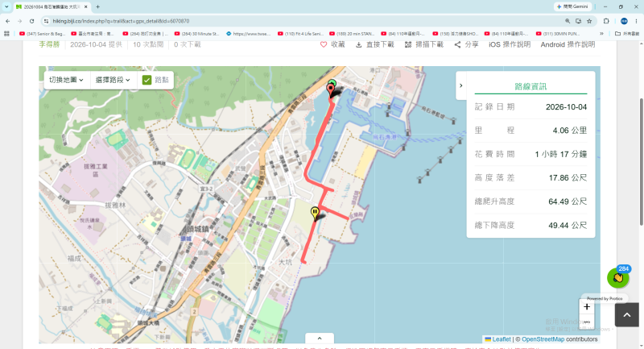Click the page vertical scrollbar
Viewport: 644px width, 349px height.
[641, 162]
